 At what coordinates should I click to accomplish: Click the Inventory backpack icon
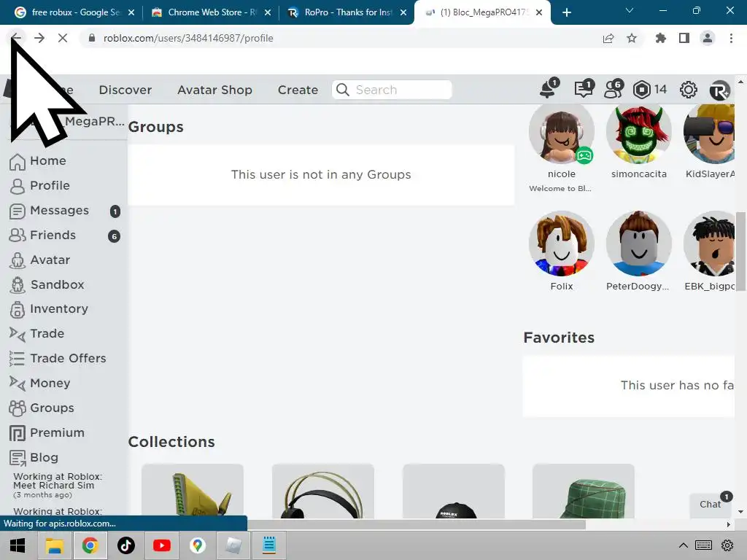pyautogui.click(x=18, y=309)
